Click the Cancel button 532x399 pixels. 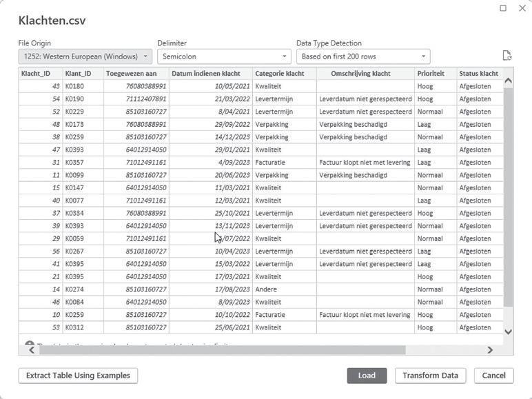493,376
